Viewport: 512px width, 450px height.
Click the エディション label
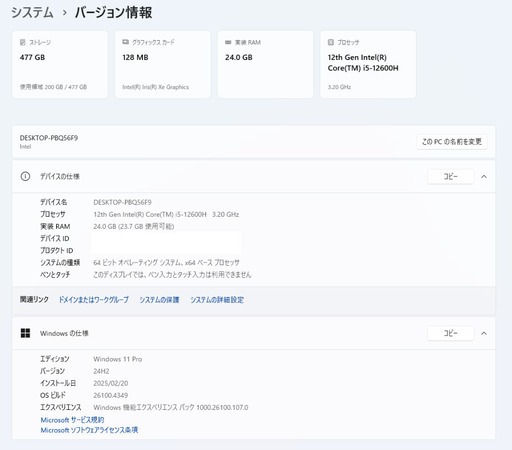55,359
